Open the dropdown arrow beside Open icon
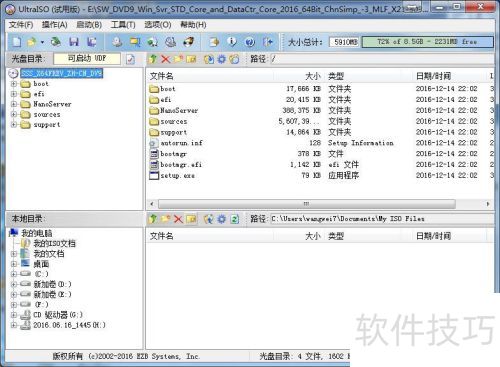The height and width of the screenshot is (367, 500). pyautogui.click(x=42, y=42)
